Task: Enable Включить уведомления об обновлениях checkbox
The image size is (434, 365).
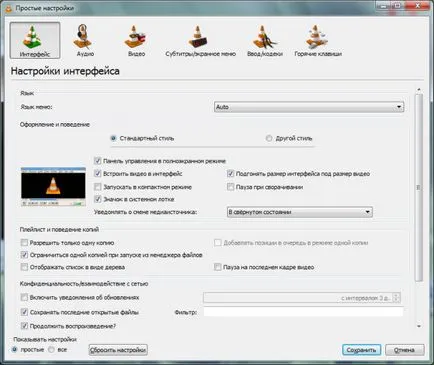Action: (x=24, y=297)
